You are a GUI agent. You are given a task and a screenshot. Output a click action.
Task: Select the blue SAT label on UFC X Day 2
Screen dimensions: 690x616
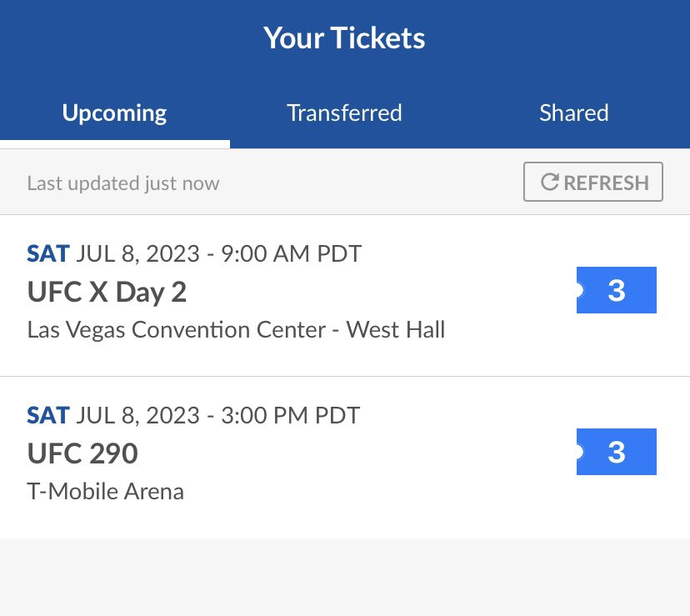tap(48, 253)
